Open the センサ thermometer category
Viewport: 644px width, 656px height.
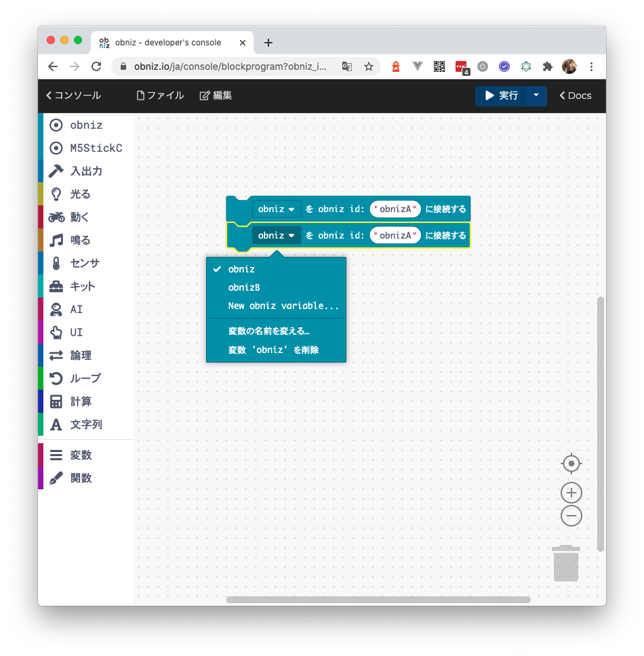pos(86,263)
